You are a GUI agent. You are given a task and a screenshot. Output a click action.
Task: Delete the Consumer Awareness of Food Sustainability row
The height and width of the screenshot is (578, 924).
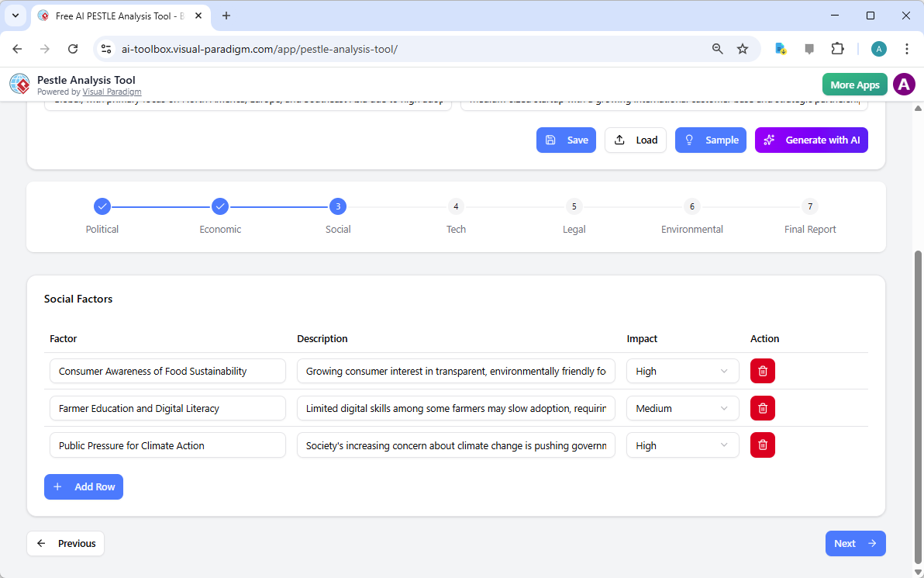762,371
